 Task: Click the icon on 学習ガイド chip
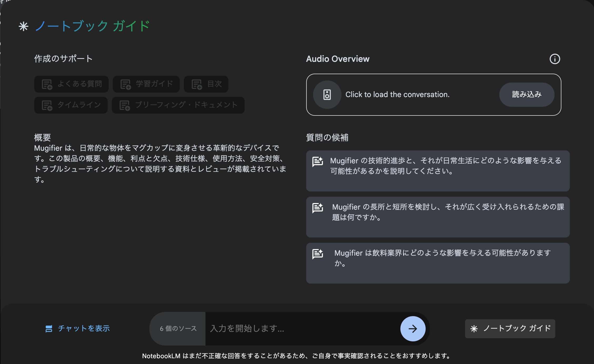tap(125, 84)
